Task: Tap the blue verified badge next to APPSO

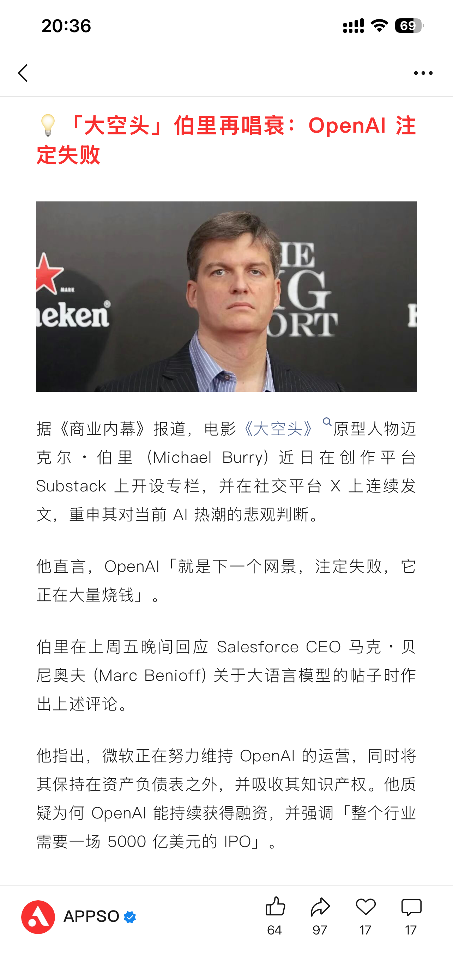Action: pos(130,917)
